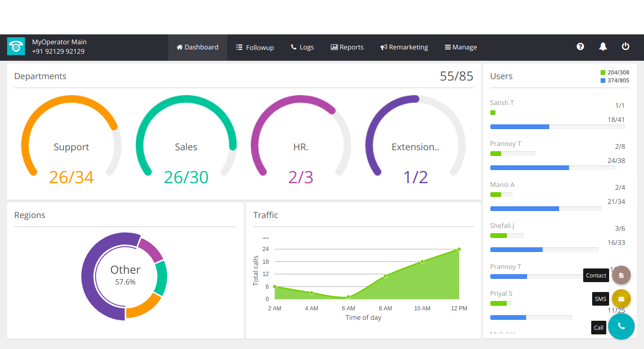Click Satish T blue progress bar
Screen dimensions: 644x349
tap(558, 127)
